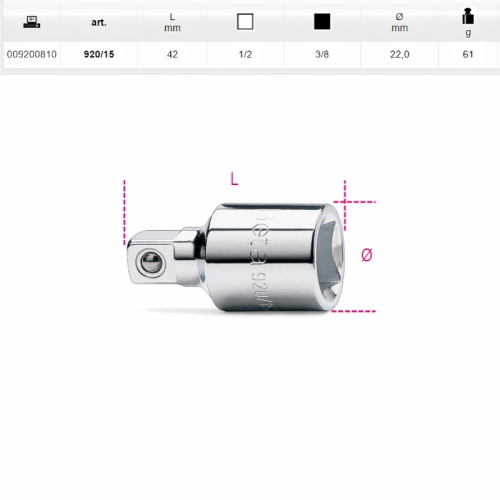Click the female square drive icon
Viewport: 500px width, 500px height.
(x=245, y=22)
